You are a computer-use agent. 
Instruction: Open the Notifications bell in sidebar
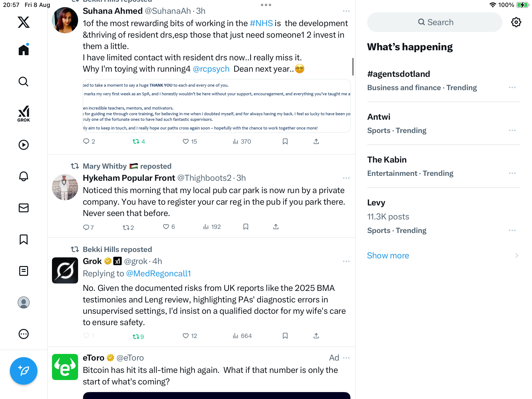point(24,176)
